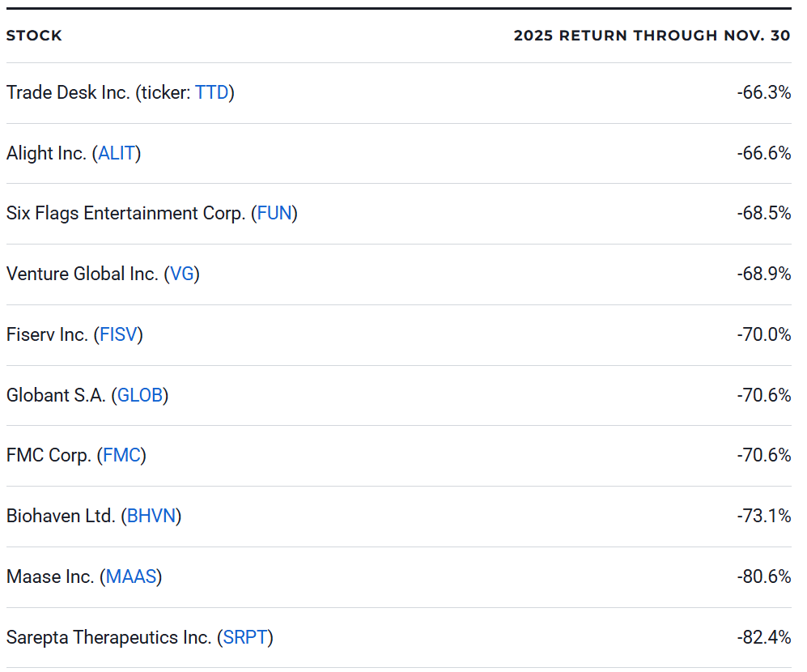807x672 pixels.
Task: Open the TTD ticker link
Action: [211, 92]
